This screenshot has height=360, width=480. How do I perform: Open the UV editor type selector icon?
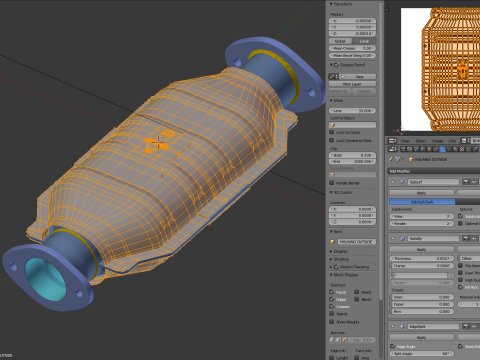coord(392,141)
